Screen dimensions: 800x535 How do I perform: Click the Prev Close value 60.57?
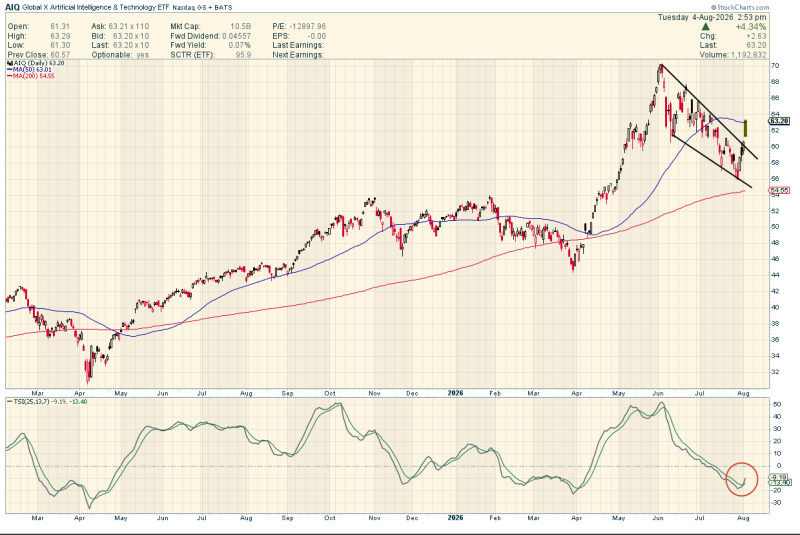[60, 55]
